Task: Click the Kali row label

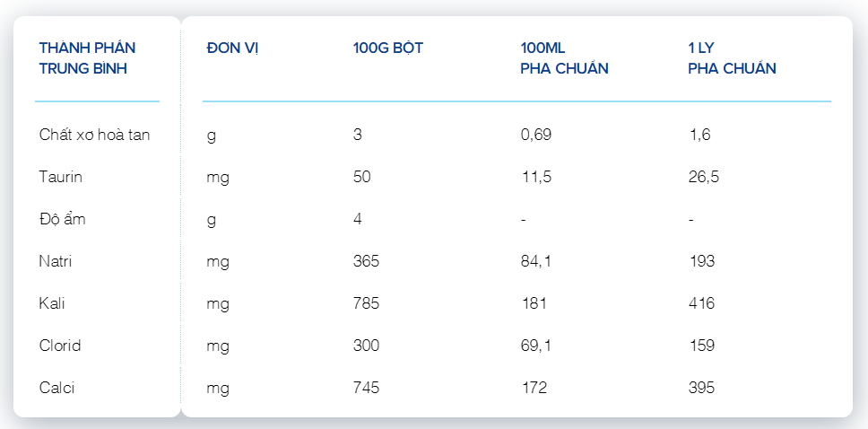Action: (x=52, y=303)
